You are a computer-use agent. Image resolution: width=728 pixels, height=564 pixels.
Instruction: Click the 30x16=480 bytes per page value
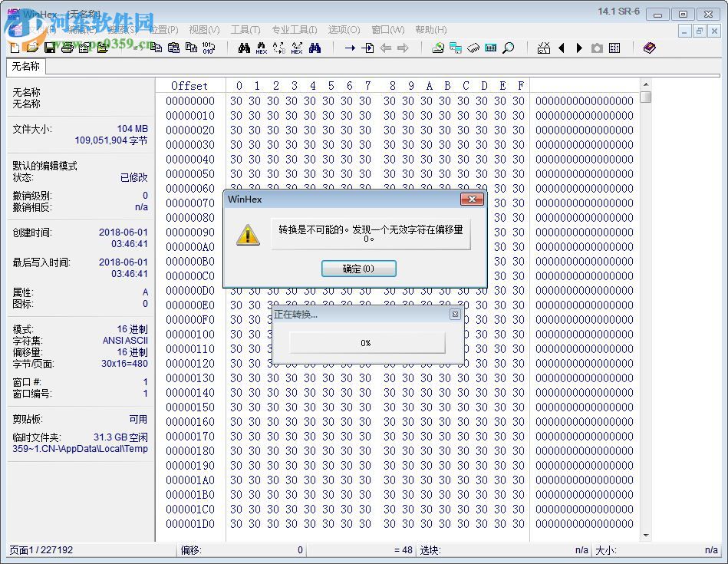124,363
